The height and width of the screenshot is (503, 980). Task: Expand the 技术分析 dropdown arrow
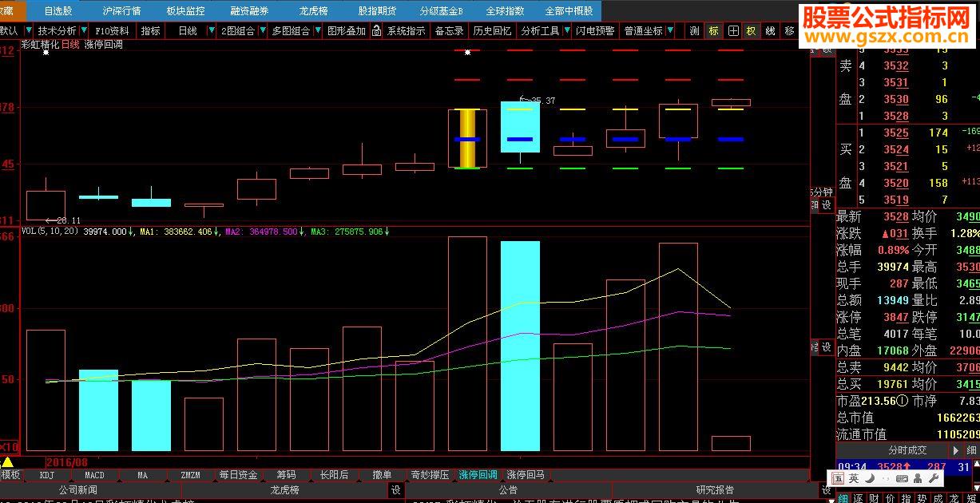pos(82,31)
